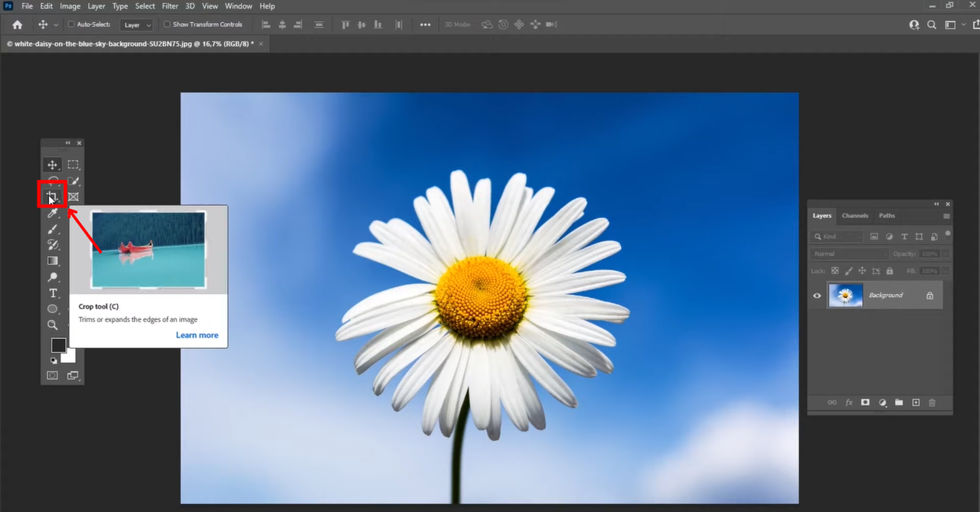Add a layer style with fx icon
Screen dimensions: 980x512
849,403
